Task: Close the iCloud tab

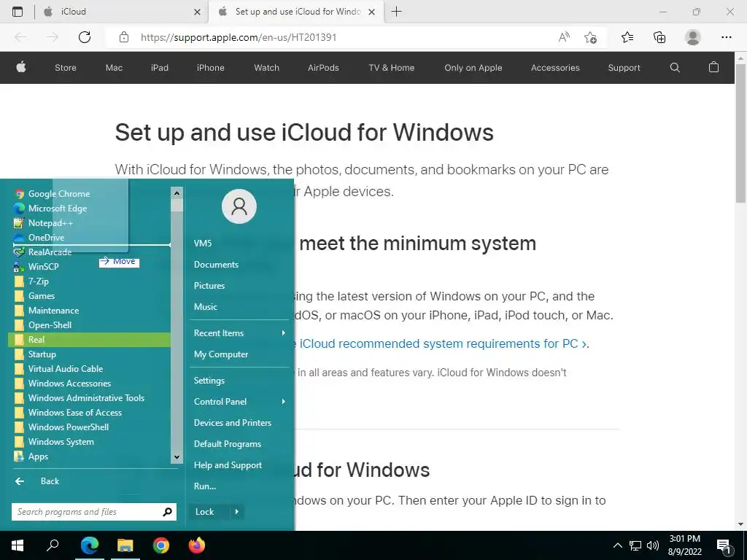Action: click(x=197, y=12)
